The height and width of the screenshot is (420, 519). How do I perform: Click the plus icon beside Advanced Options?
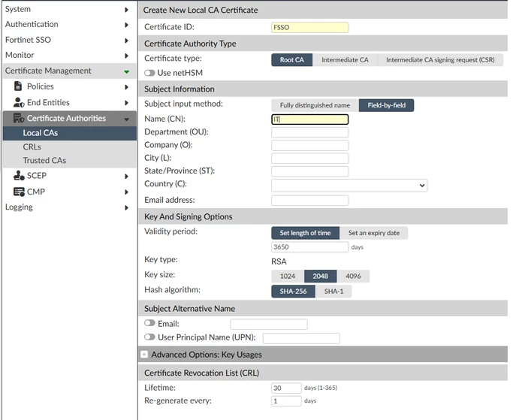point(144,355)
